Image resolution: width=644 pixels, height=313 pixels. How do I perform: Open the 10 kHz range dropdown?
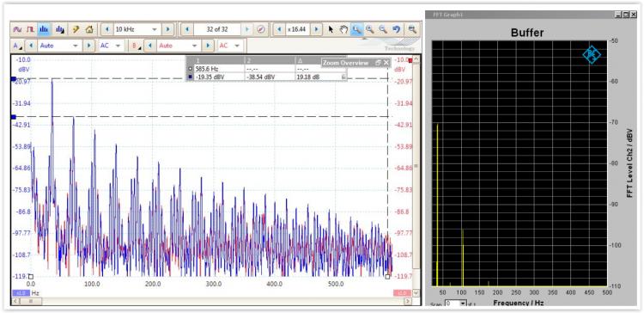[155, 29]
